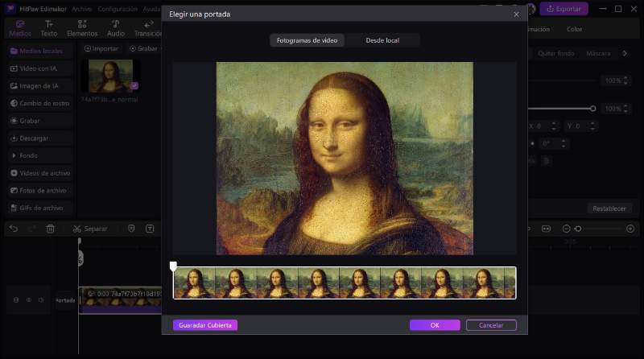Open Videos de archivo in the sidebar
Viewport: 644px width, 359px height.
click(39, 173)
